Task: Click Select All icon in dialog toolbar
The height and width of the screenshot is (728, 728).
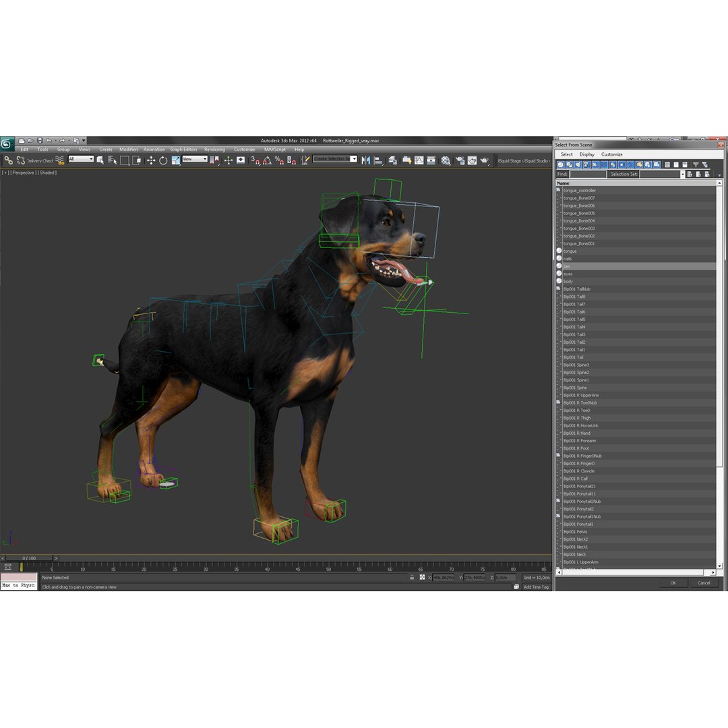Action: (667, 164)
